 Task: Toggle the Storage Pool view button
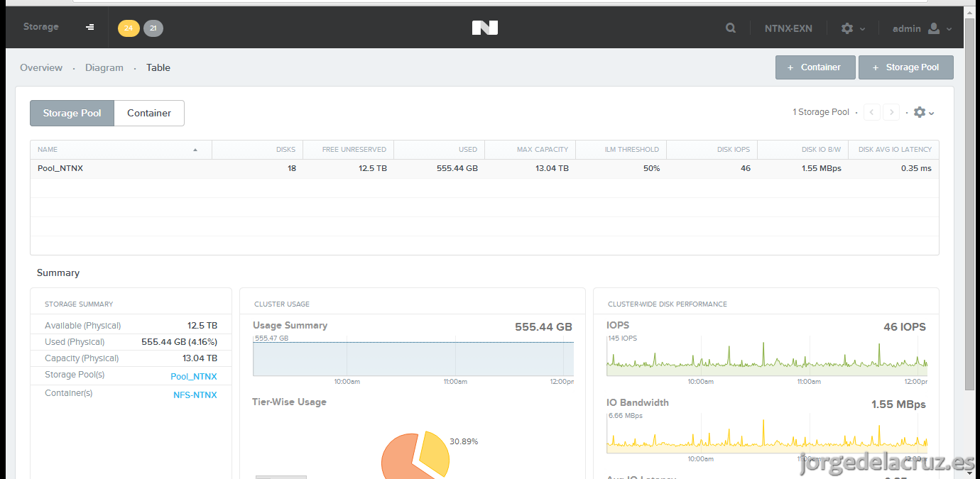(x=72, y=113)
